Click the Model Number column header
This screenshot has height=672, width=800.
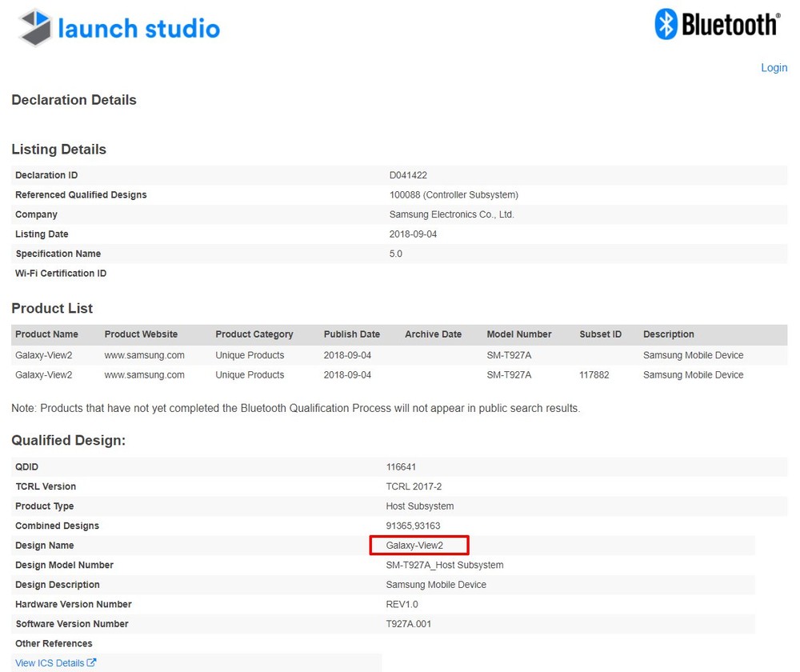tap(519, 334)
